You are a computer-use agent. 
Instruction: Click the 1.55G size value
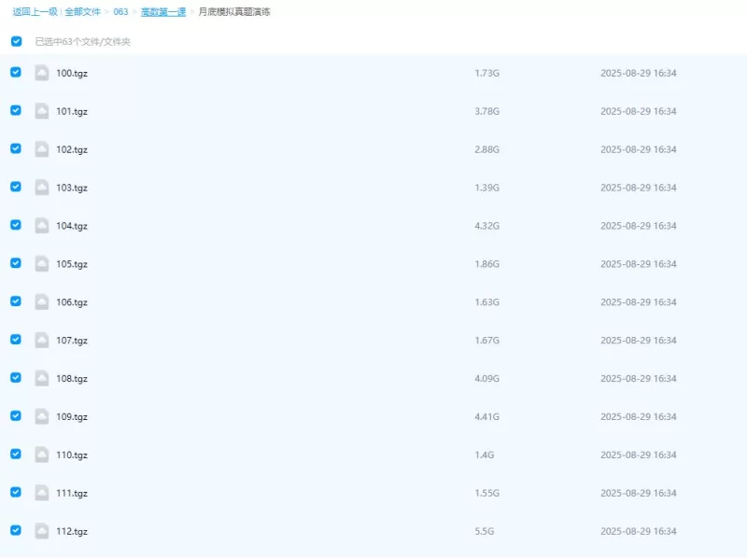tap(486, 493)
